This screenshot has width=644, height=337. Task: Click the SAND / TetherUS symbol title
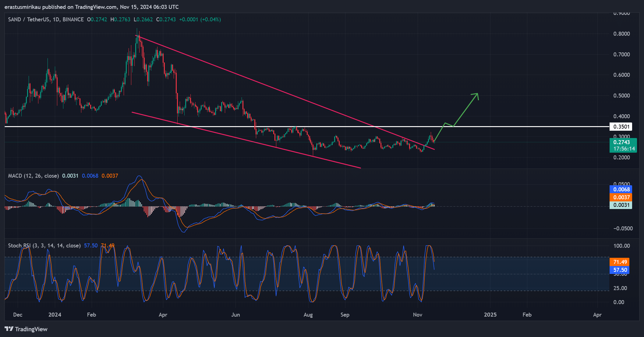coord(46,20)
